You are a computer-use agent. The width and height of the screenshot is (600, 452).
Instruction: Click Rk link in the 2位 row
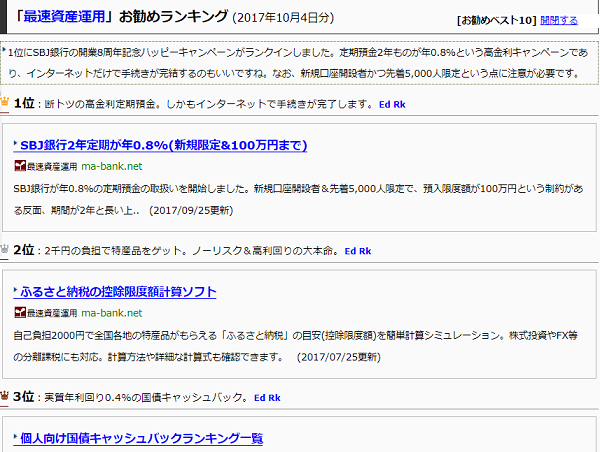click(365, 251)
